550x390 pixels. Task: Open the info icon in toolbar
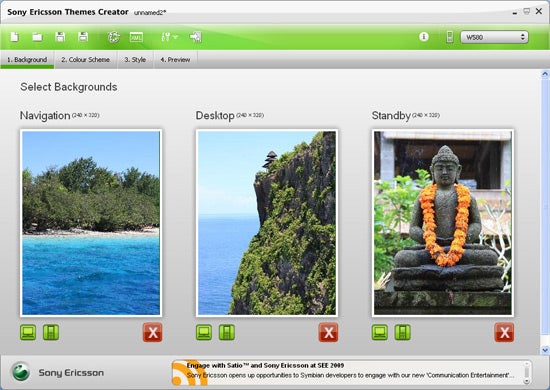[424, 36]
